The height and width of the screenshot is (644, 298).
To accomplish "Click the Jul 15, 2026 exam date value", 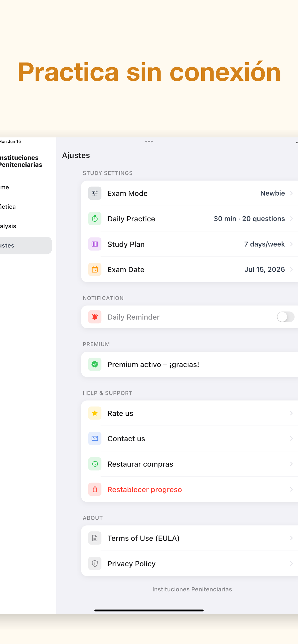I will tap(265, 270).
